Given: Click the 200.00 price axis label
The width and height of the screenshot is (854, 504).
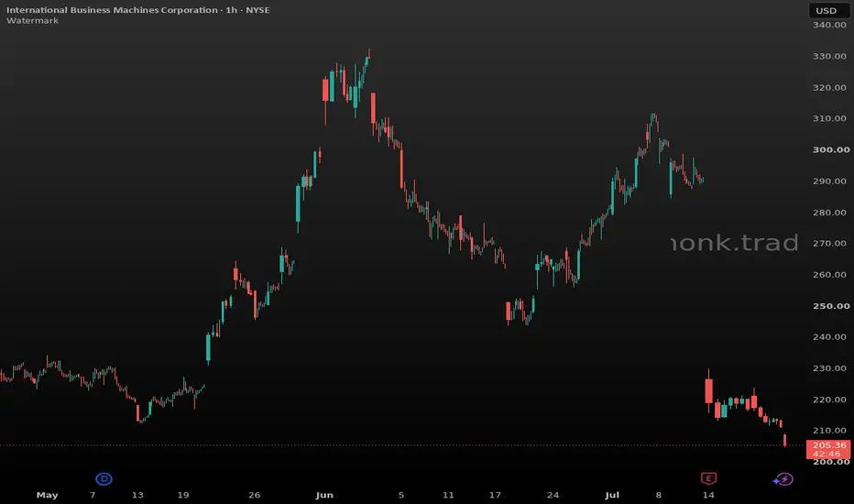Looking at the screenshot, I should (831, 462).
